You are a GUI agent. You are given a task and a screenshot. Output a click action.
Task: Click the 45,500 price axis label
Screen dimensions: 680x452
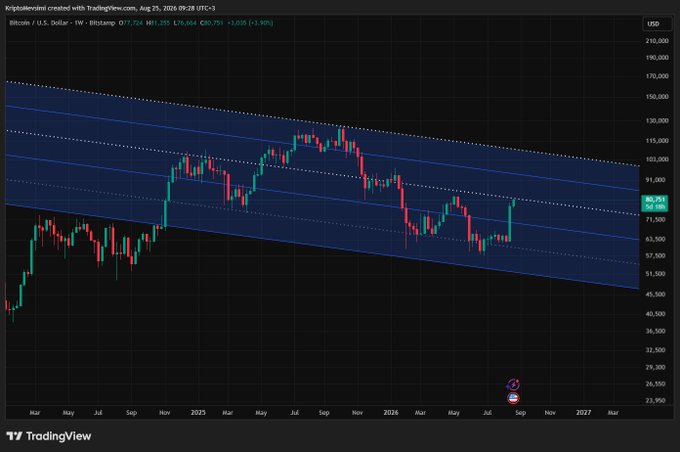(x=657, y=294)
